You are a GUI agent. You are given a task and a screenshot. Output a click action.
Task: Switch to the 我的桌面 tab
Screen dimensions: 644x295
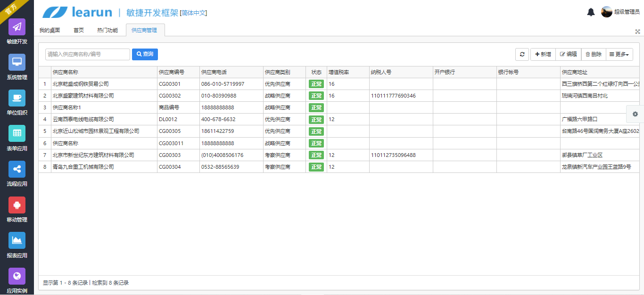50,30
